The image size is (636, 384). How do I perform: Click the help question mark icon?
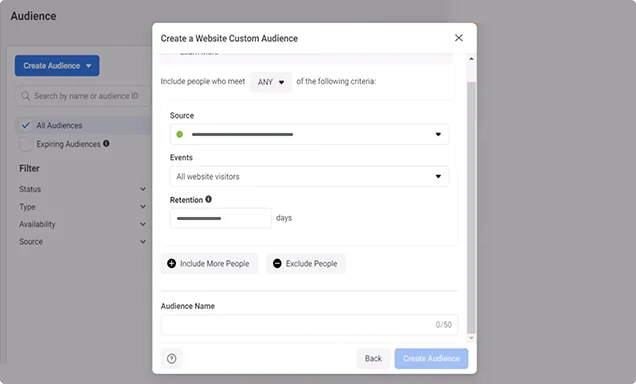(172, 358)
